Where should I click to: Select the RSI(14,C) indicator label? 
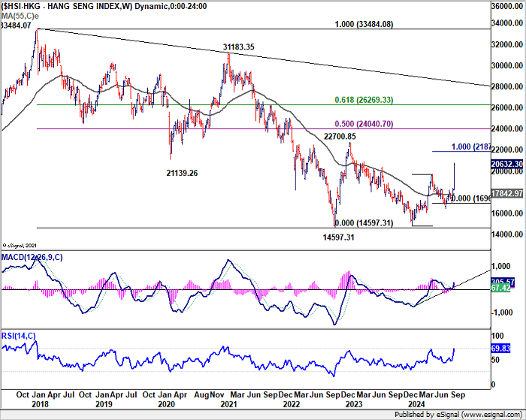[19, 336]
